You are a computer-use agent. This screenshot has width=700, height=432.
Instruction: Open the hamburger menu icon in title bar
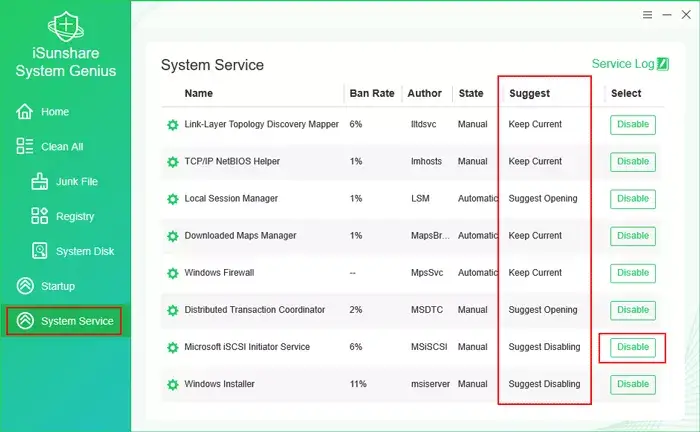pyautogui.click(x=647, y=15)
